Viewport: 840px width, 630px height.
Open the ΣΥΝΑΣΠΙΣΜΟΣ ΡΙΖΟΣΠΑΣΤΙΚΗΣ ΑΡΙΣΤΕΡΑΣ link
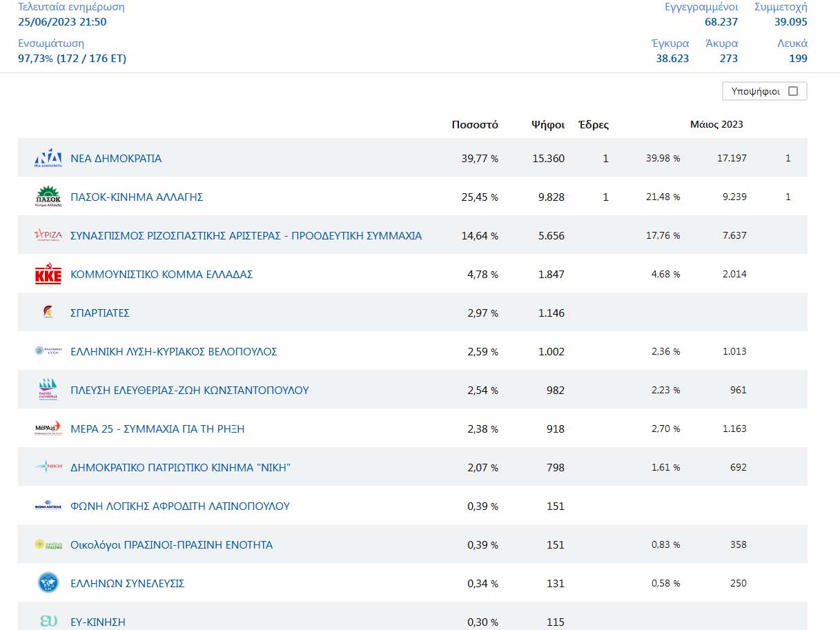point(246,235)
